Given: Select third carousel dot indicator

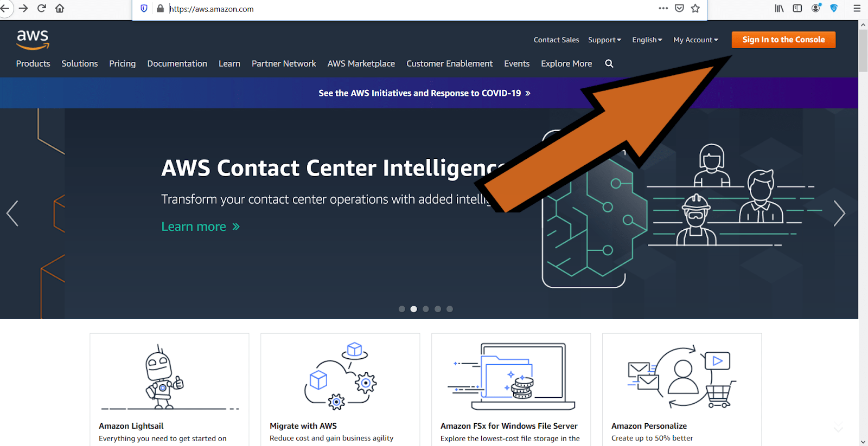Looking at the screenshot, I should point(426,309).
